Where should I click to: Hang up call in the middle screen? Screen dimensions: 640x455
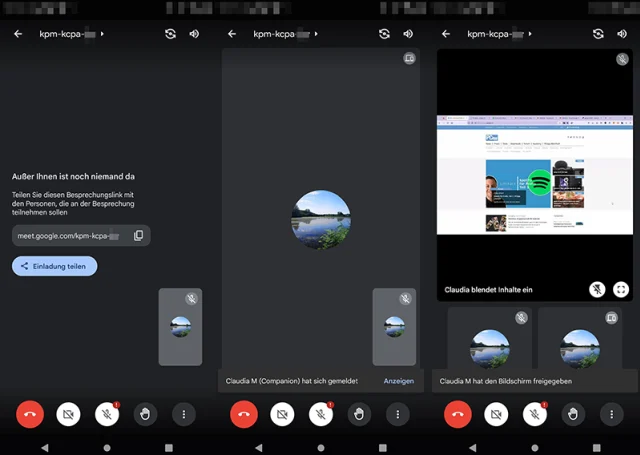click(244, 414)
